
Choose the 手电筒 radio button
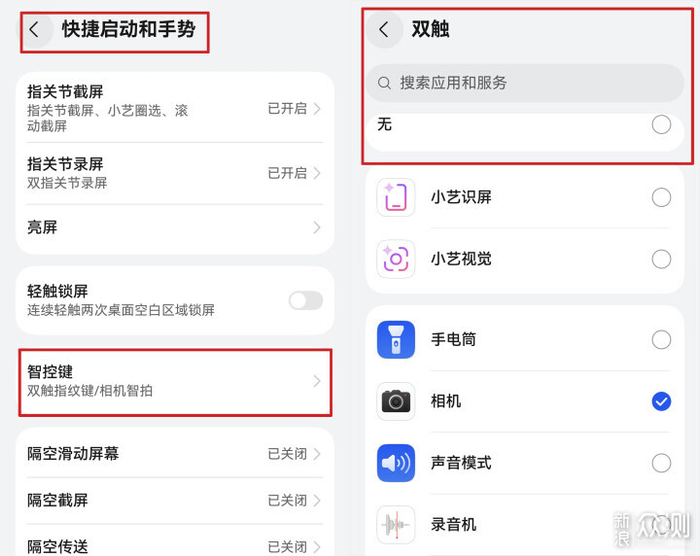pyautogui.click(x=661, y=340)
